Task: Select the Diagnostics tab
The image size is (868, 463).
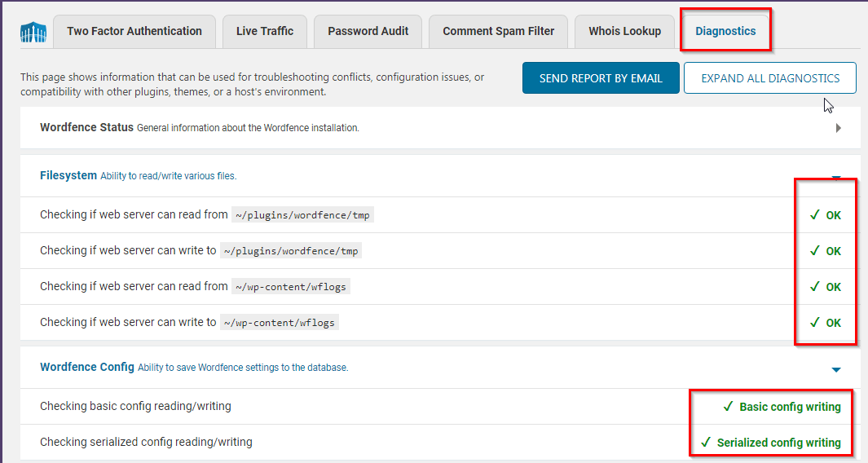Action: pyautogui.click(x=725, y=32)
